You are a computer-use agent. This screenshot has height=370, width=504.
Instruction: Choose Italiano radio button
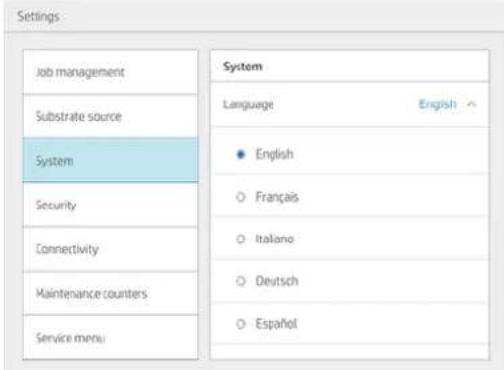(240, 239)
